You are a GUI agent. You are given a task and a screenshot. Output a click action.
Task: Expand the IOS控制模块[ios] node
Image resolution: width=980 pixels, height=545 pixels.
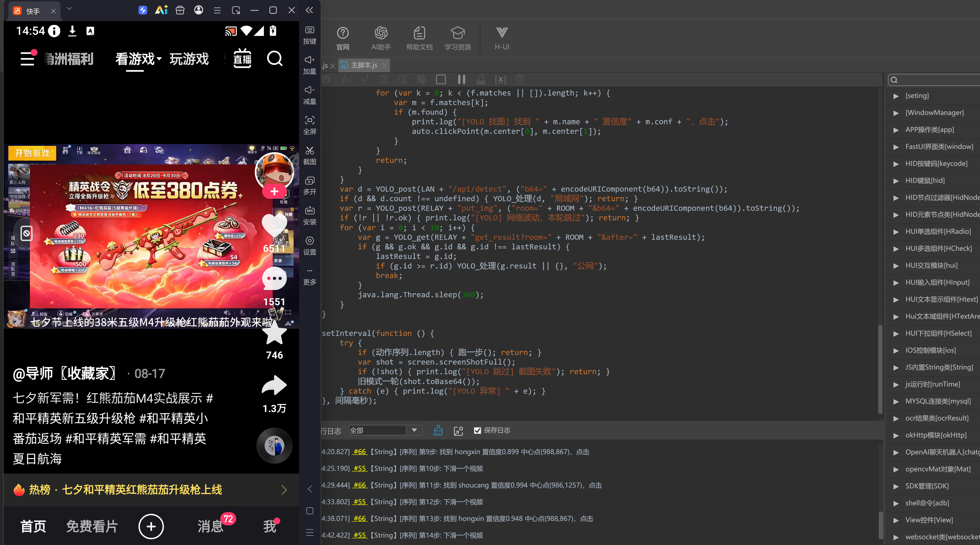point(896,351)
